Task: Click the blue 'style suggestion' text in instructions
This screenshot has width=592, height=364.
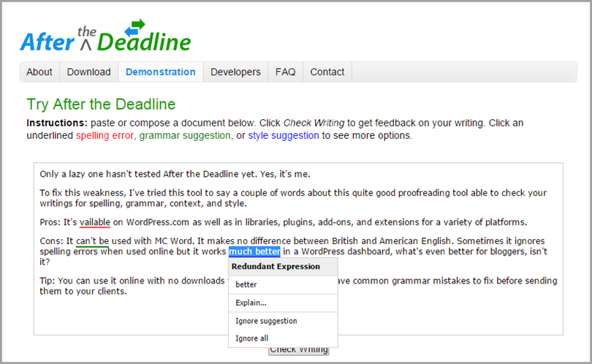Action: (283, 135)
